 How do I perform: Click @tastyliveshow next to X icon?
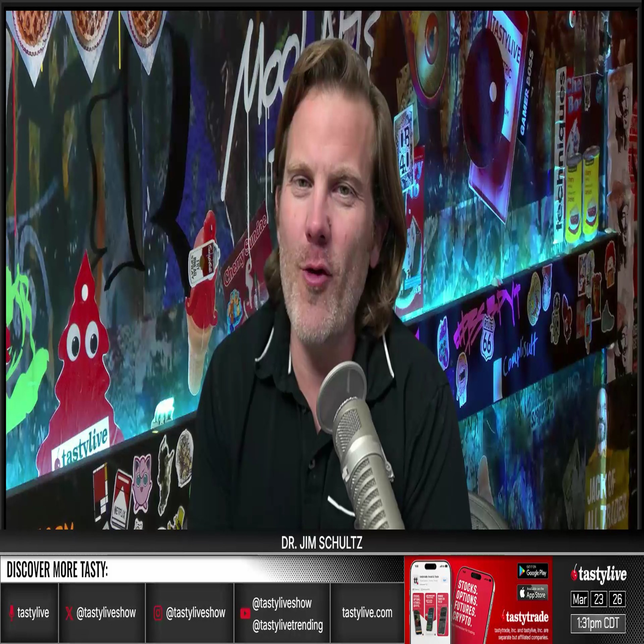click(x=106, y=613)
